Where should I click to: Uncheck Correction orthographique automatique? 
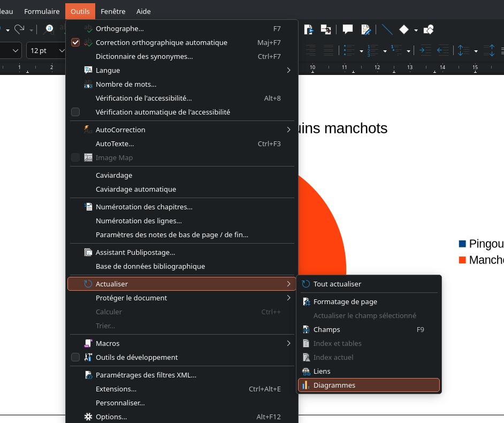coord(75,42)
